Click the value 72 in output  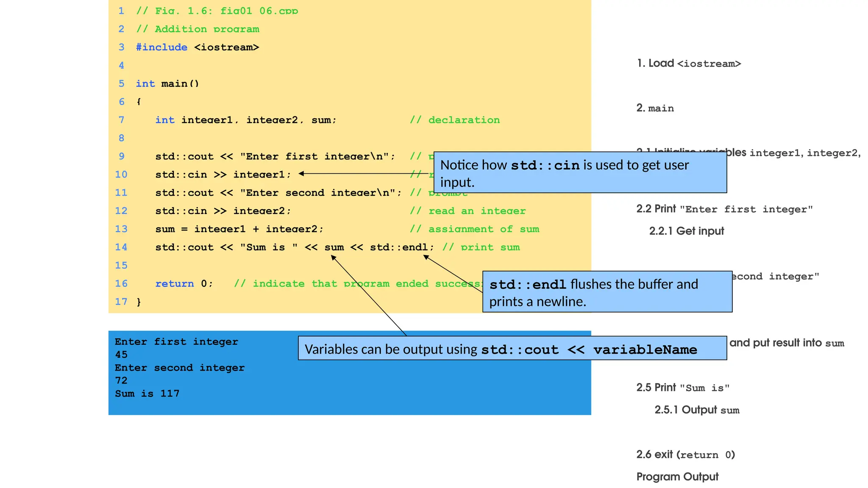click(121, 380)
